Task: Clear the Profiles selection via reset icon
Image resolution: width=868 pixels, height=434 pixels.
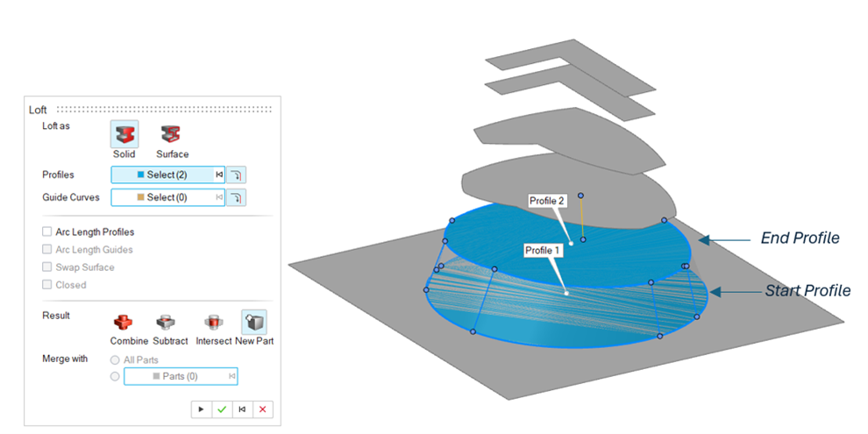Action: (x=219, y=175)
